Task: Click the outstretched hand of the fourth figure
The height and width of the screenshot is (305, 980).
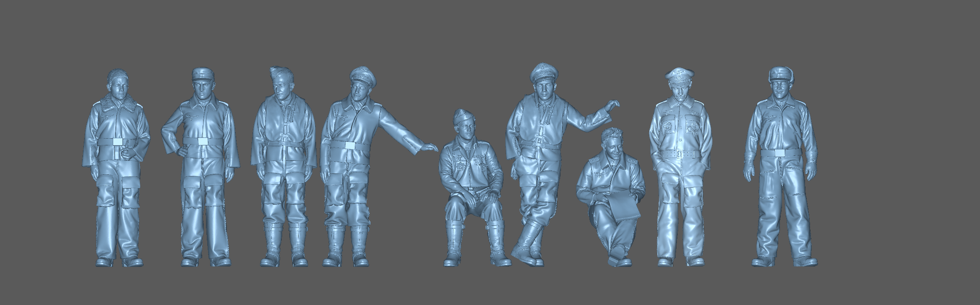Action: click(x=429, y=147)
